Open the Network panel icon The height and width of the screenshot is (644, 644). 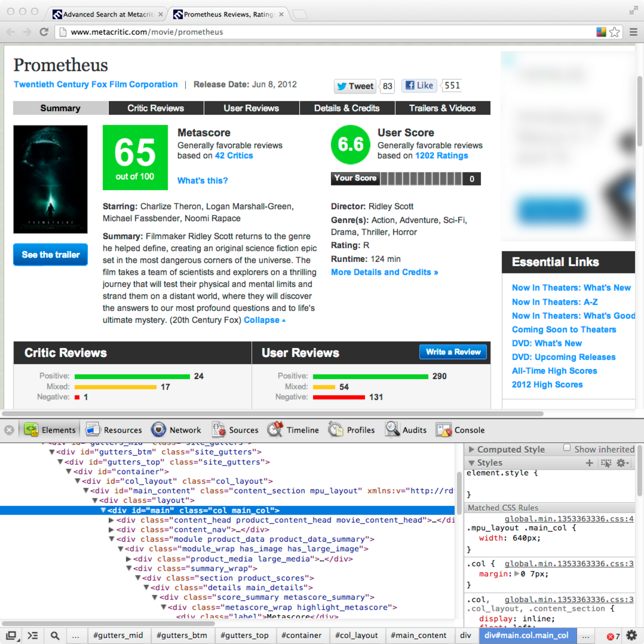tap(159, 430)
